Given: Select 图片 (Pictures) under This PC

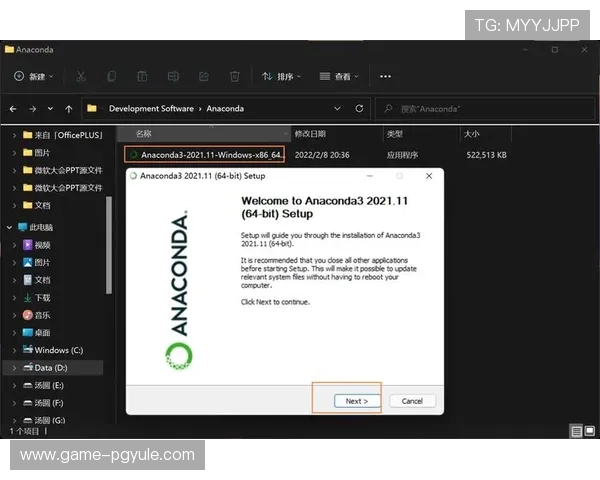Looking at the screenshot, I should tap(37, 263).
